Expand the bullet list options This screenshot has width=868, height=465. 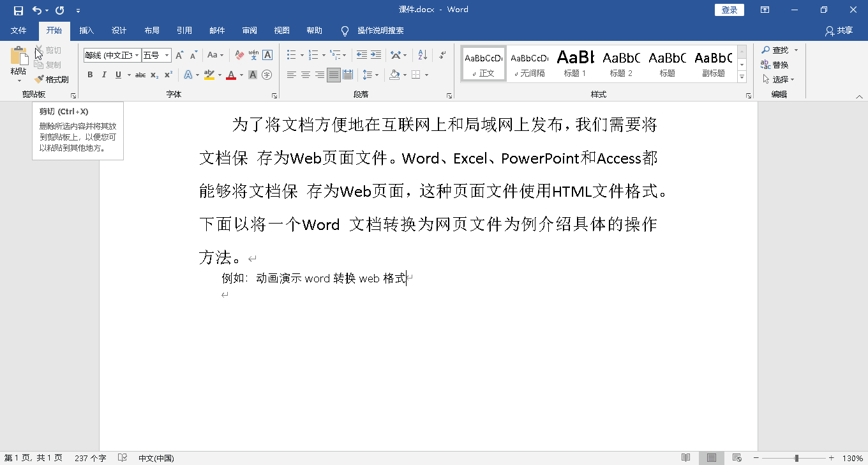tap(301, 56)
